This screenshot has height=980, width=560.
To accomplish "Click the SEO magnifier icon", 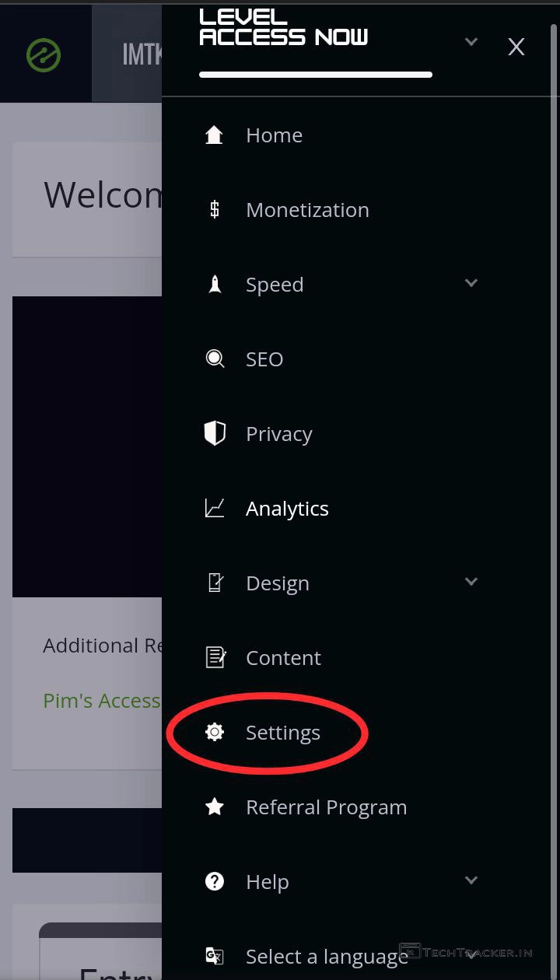I will (215, 359).
